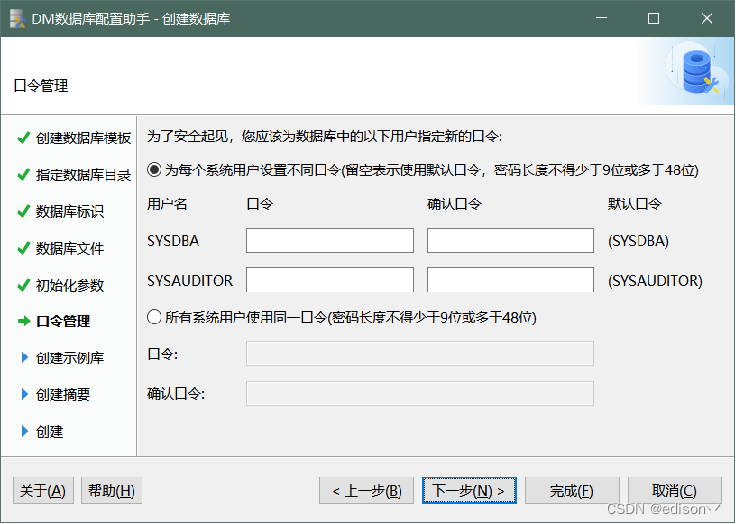
Task: Minimize the DM configuration assistant window
Action: tap(601, 18)
